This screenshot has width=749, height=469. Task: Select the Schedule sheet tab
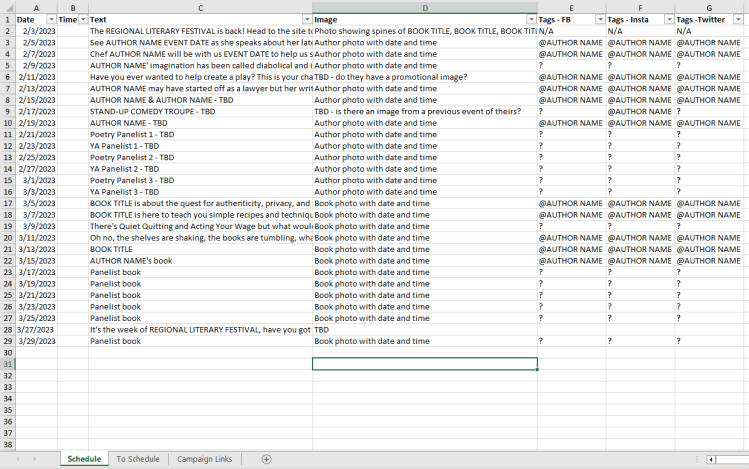(83, 459)
